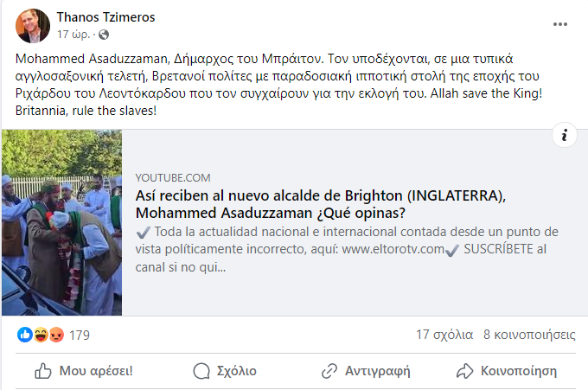588x390 pixels.
Task: Open the YouTube video thumbnail image
Action: click(x=62, y=222)
